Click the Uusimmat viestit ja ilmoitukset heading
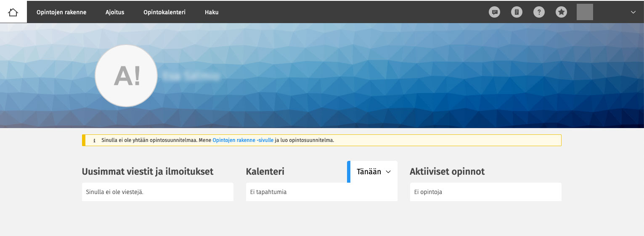 pyautogui.click(x=148, y=171)
